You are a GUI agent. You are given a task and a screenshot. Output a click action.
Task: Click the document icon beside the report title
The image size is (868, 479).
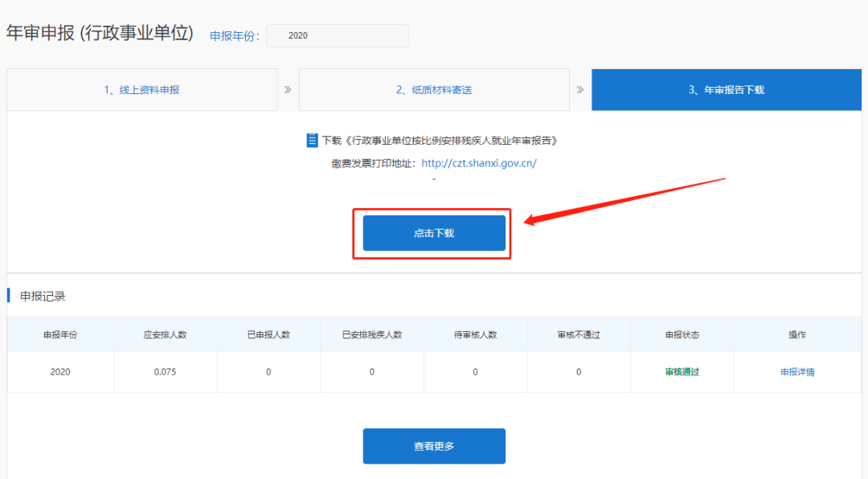click(312, 141)
